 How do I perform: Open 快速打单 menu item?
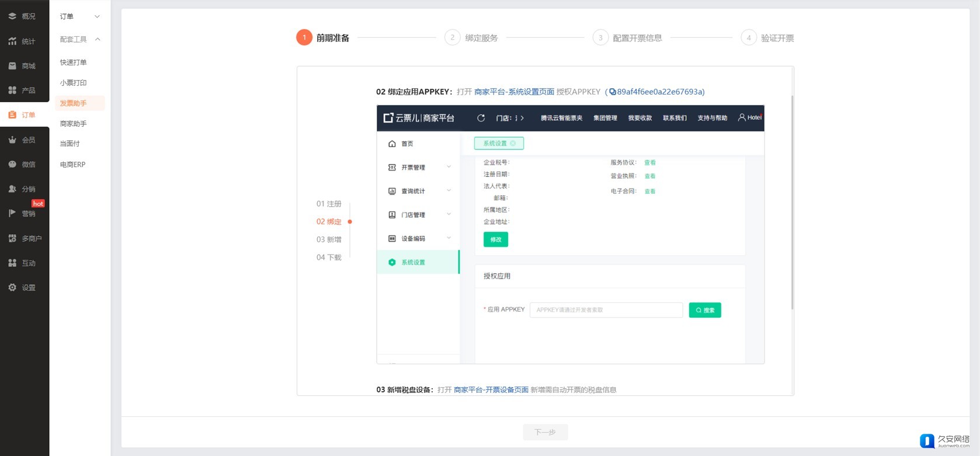pos(74,62)
